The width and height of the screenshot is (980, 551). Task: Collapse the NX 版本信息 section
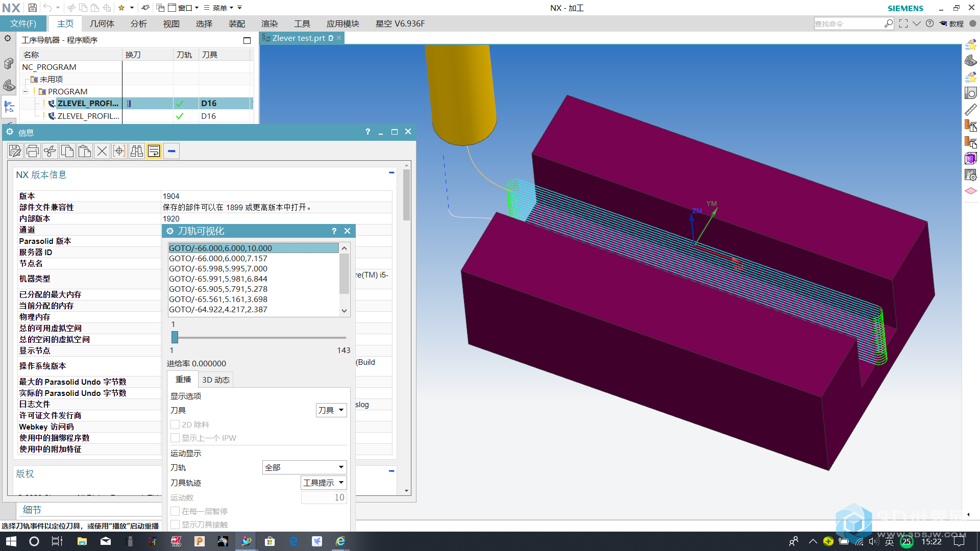point(391,172)
